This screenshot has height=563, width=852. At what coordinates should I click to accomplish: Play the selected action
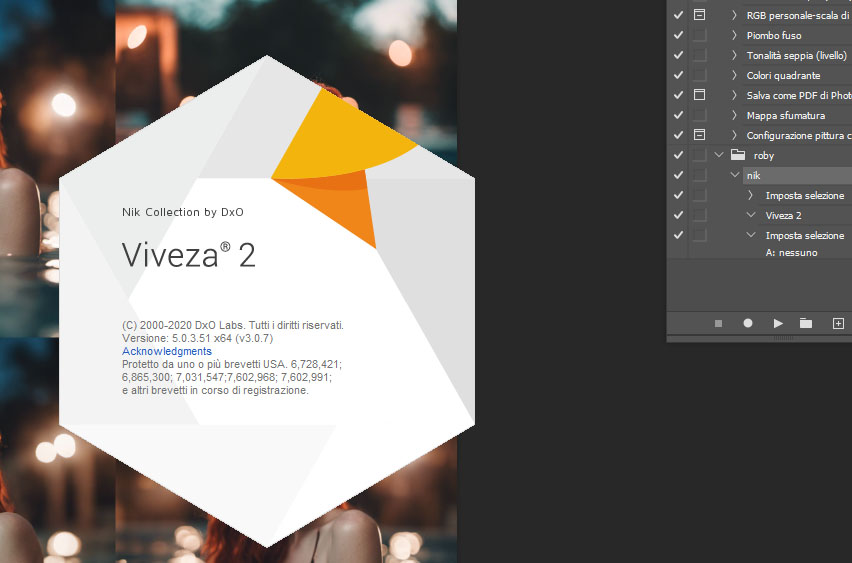778,323
